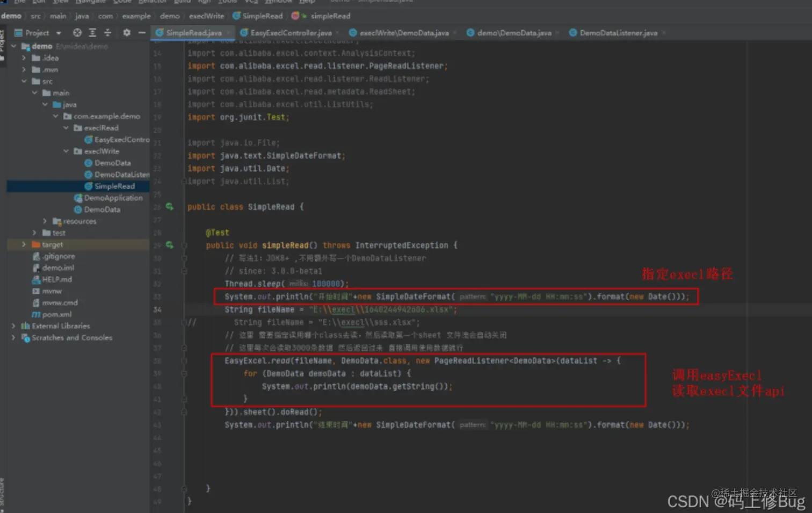The width and height of the screenshot is (812, 513).
Task: Click line number 34 in the gutter
Action: pyautogui.click(x=157, y=309)
